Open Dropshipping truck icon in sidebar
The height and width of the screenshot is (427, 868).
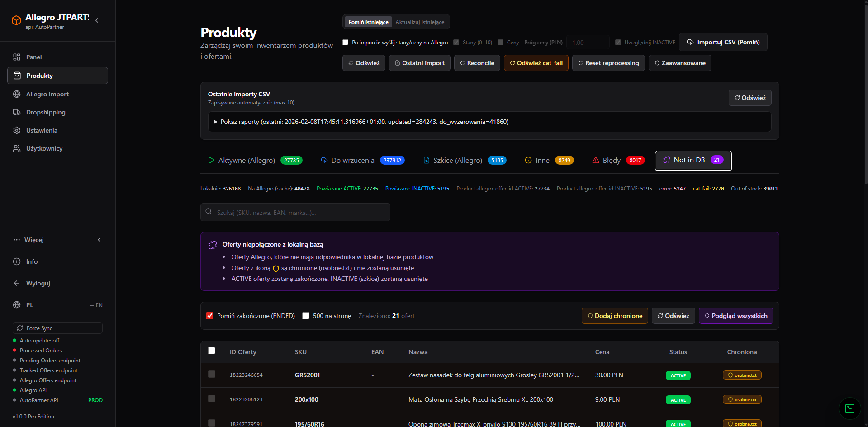[x=17, y=112]
